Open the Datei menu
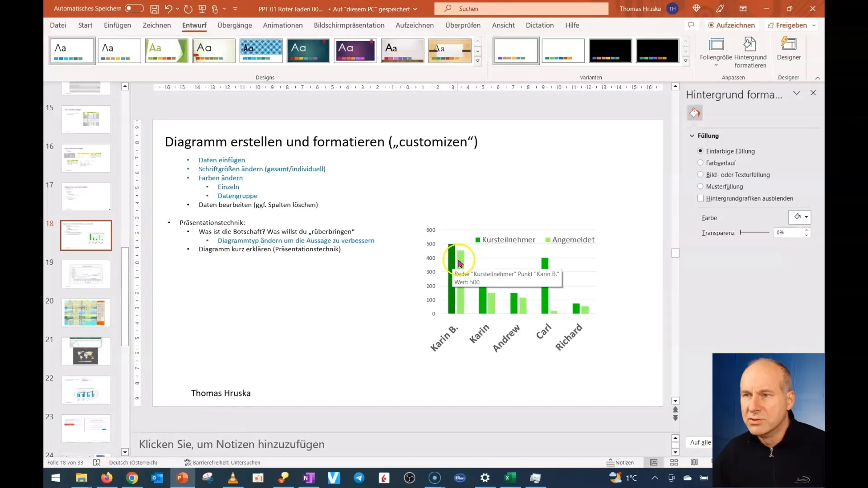 pyautogui.click(x=58, y=25)
